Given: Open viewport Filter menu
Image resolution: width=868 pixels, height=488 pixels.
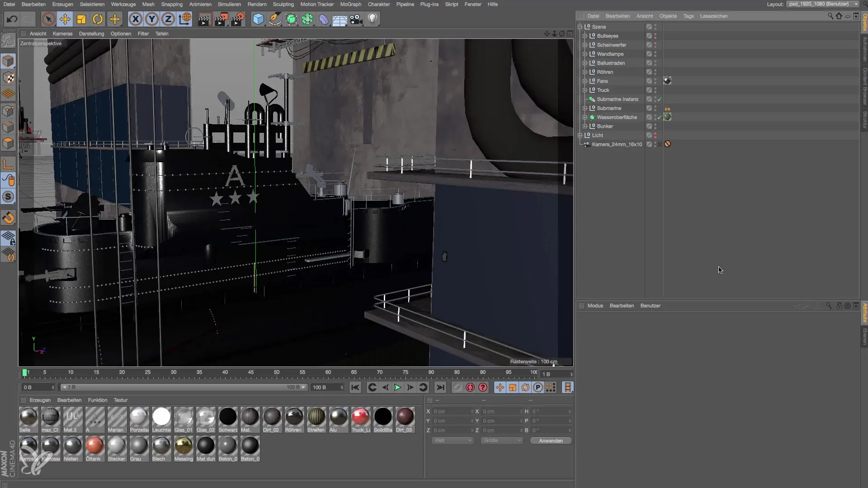Looking at the screenshot, I should tap(143, 33).
